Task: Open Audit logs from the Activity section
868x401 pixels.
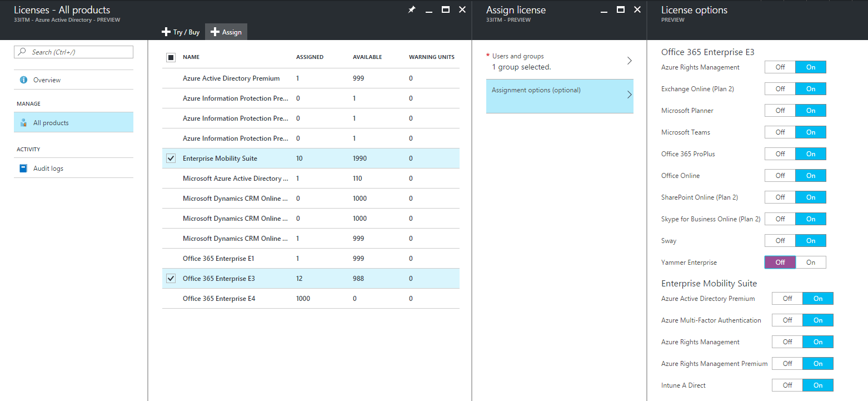Action: pos(50,167)
